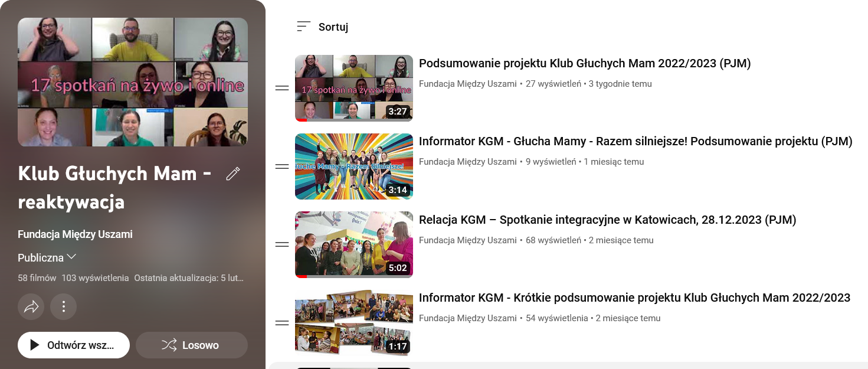Open the 3:14 Razem silniejsze video thumbnail

point(353,166)
